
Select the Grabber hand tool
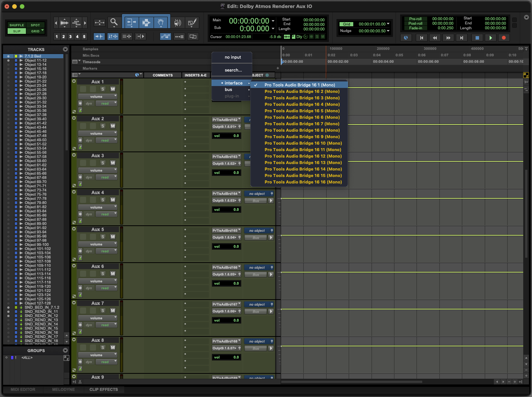coord(161,22)
